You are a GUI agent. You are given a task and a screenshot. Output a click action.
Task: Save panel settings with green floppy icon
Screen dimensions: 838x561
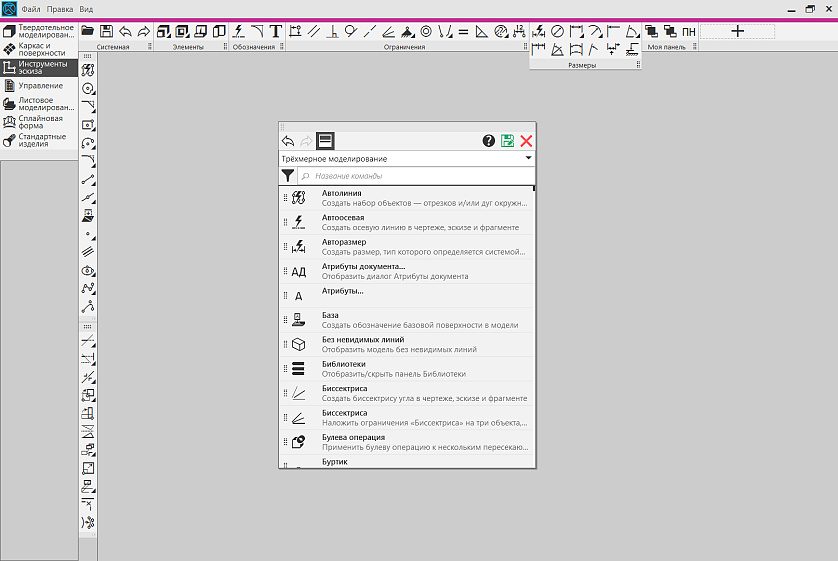pos(507,141)
